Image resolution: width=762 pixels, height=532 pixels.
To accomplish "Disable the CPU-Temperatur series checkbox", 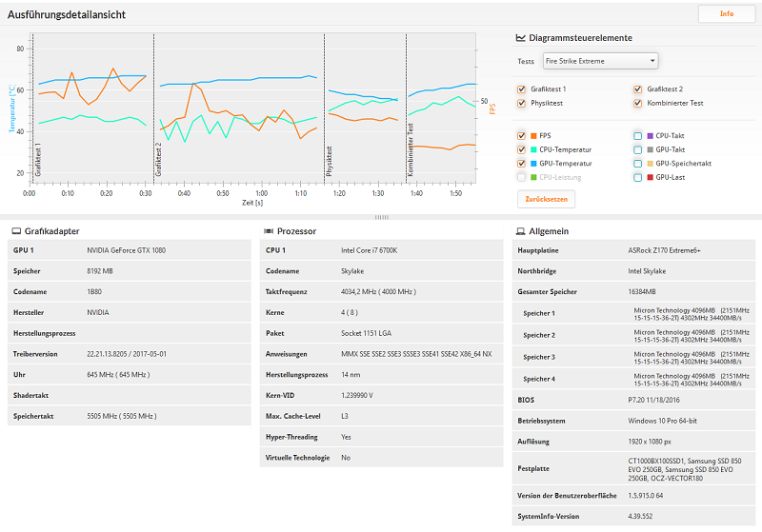I will [x=521, y=150].
